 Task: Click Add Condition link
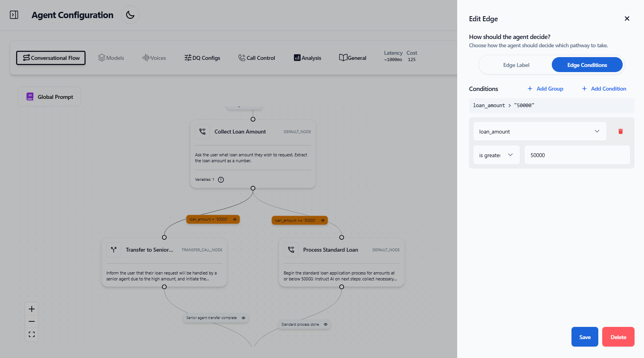[x=604, y=89]
